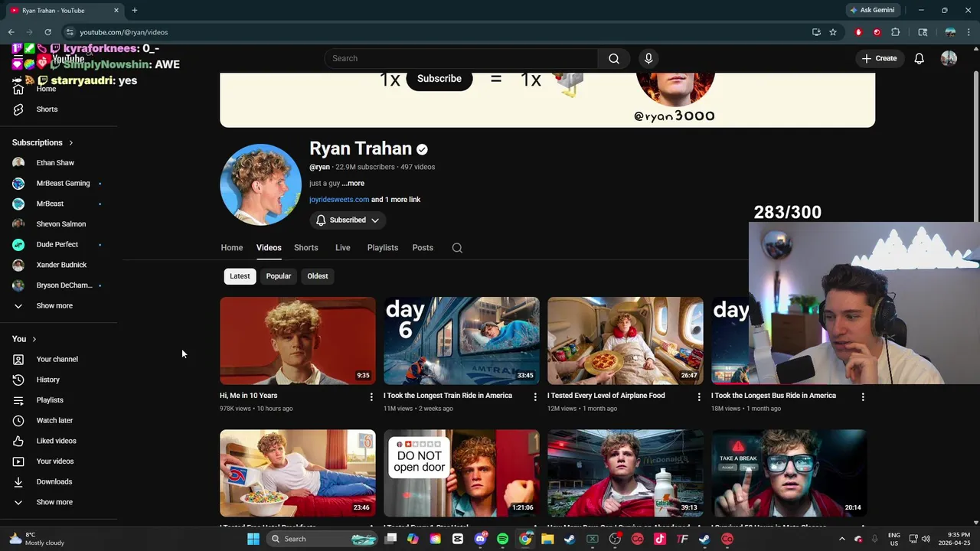980x551 pixels.
Task: Expand the Subscriptions section chevron
Action: [x=71, y=142]
